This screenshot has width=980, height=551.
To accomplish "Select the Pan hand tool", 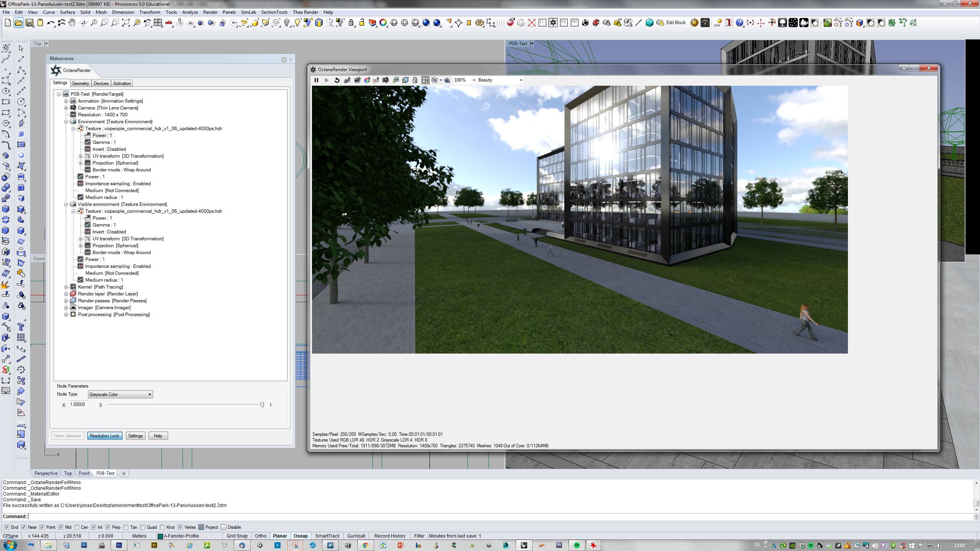I will (72, 23).
